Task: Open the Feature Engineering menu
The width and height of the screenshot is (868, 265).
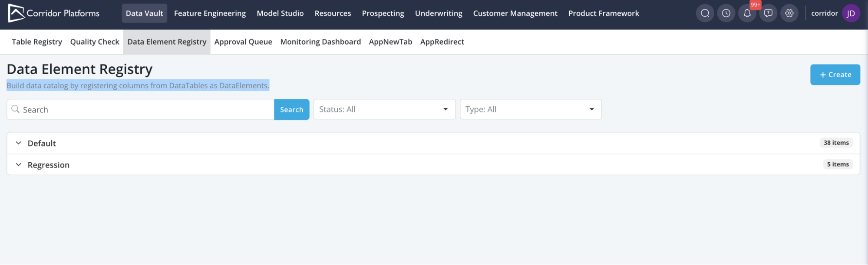Action: coord(210,13)
